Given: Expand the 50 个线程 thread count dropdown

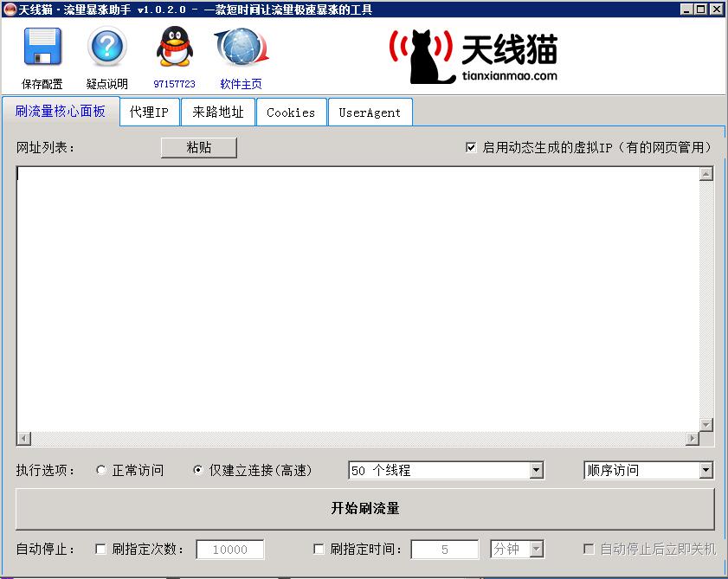Looking at the screenshot, I should (536, 470).
